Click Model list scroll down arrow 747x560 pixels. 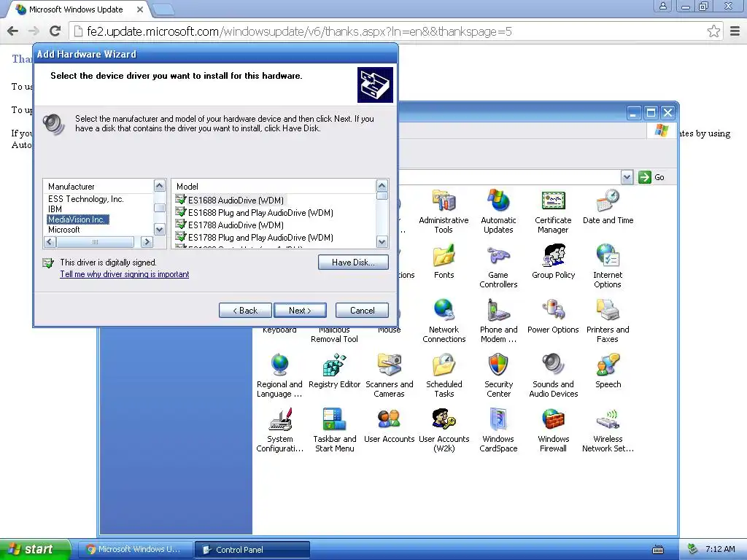(382, 242)
